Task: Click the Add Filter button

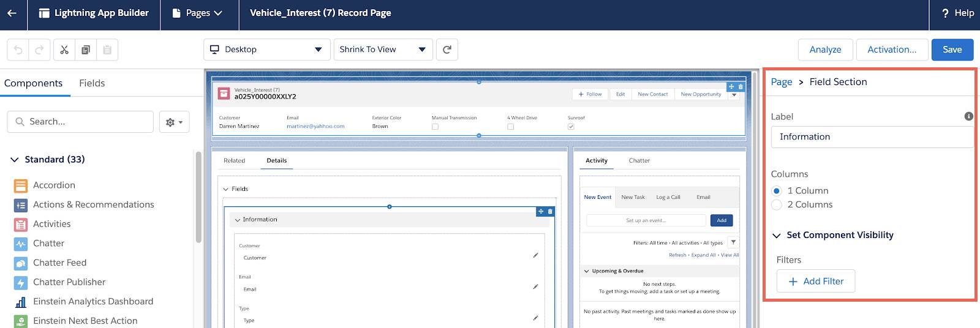Action: pos(816,281)
